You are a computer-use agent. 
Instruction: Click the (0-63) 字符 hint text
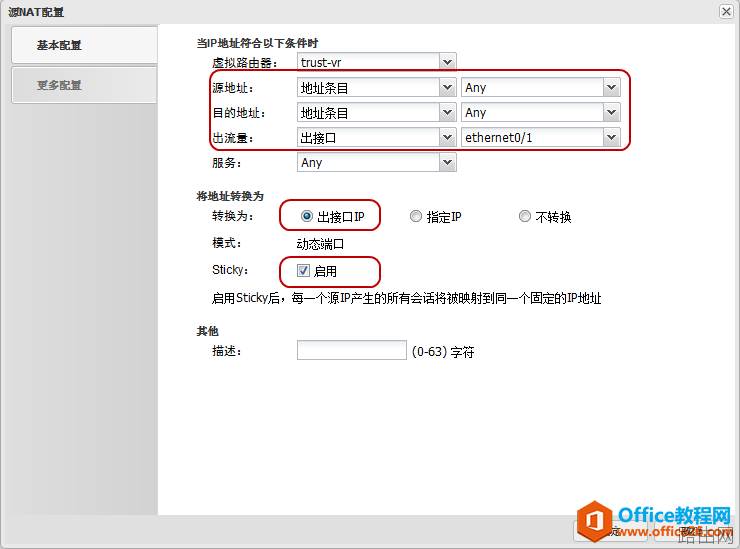tap(443, 352)
